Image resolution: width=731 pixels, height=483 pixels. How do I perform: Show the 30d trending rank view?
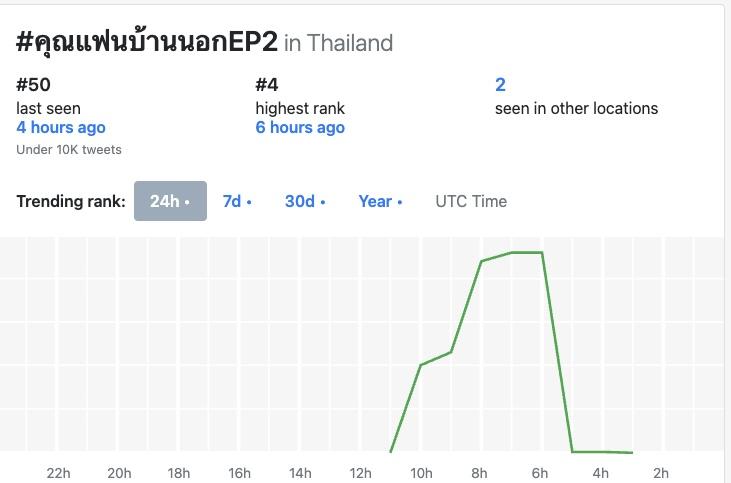click(x=305, y=201)
